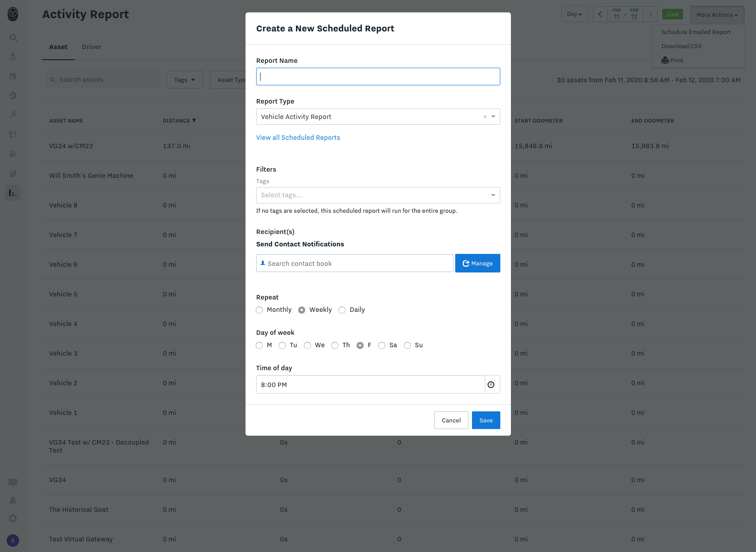
Task: Click the safety shield icon in the sidebar
Action: (13, 95)
